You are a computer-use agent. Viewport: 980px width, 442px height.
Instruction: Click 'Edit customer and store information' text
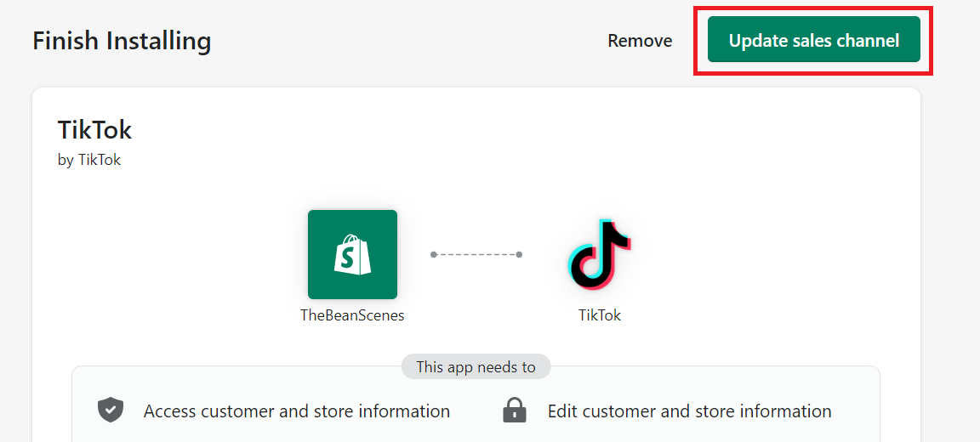click(689, 411)
